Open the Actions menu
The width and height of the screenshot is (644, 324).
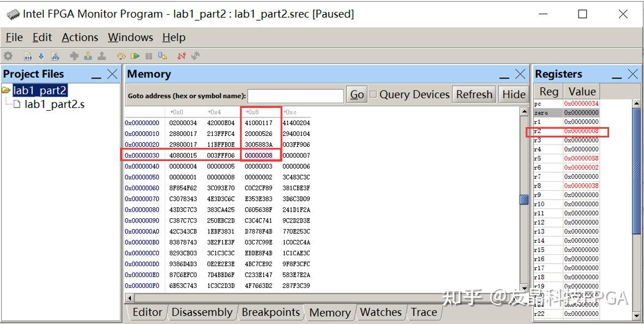tap(80, 37)
